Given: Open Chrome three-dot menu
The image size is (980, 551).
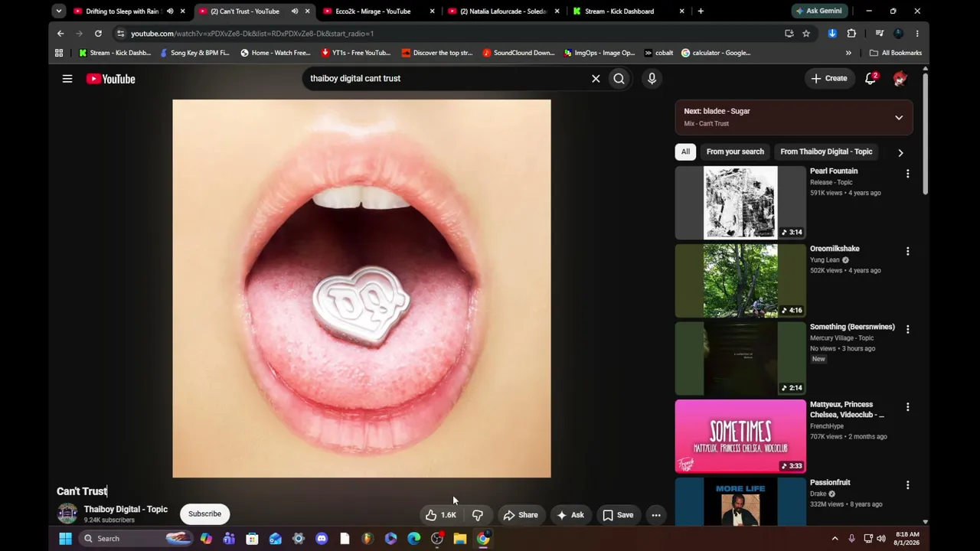Looking at the screenshot, I should click(x=917, y=34).
